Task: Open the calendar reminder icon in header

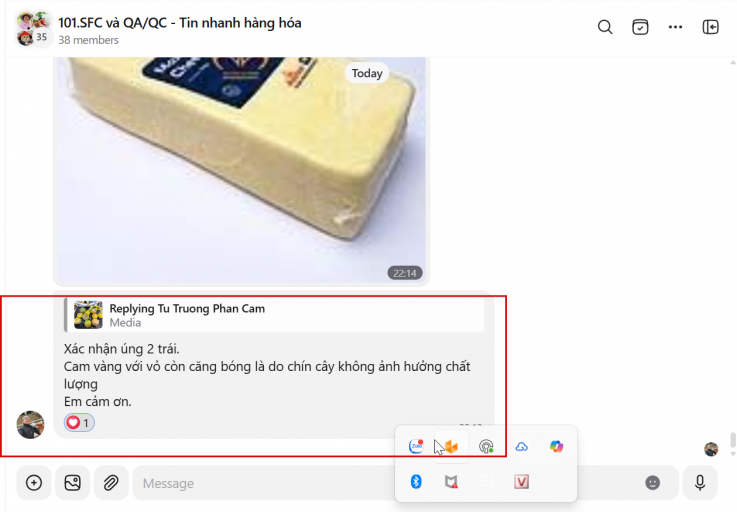Action: 640,27
